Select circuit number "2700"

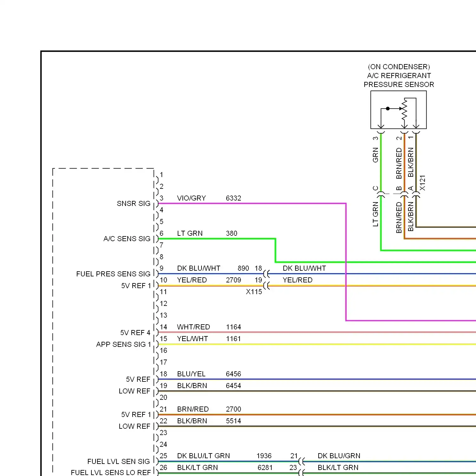coord(234,409)
